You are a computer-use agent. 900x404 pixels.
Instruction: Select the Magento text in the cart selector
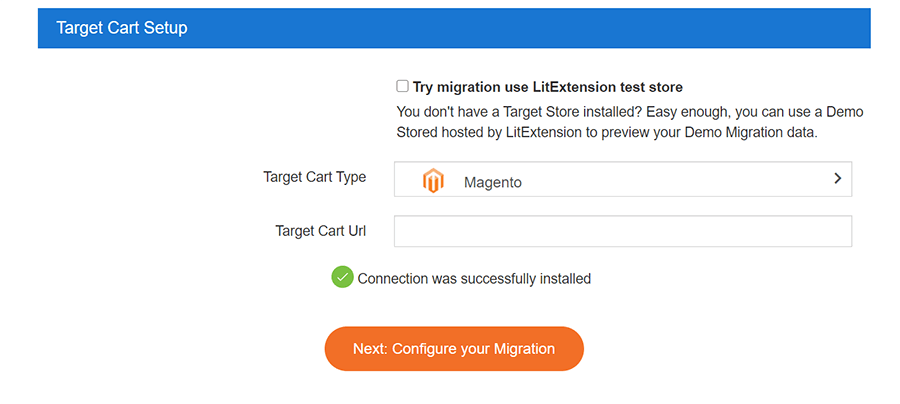(x=492, y=183)
